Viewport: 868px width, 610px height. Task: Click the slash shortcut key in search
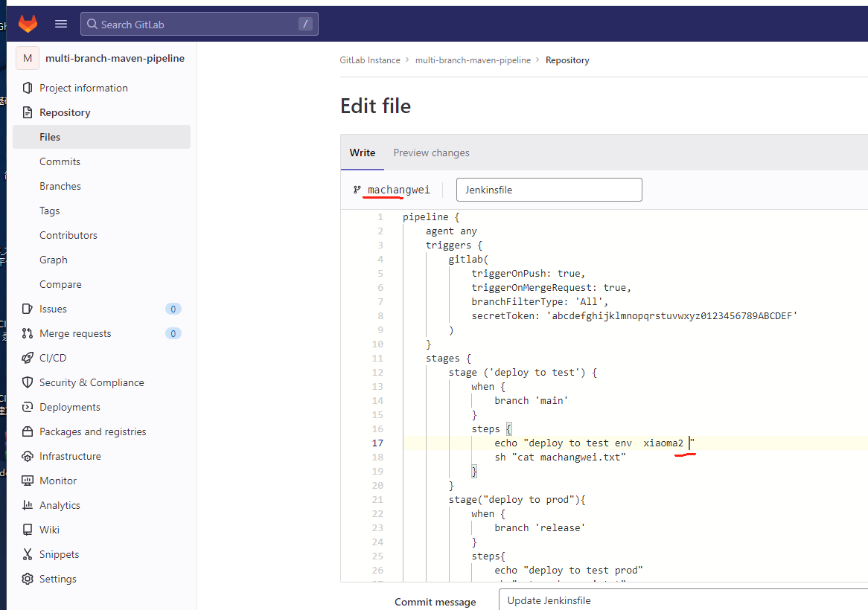(305, 24)
